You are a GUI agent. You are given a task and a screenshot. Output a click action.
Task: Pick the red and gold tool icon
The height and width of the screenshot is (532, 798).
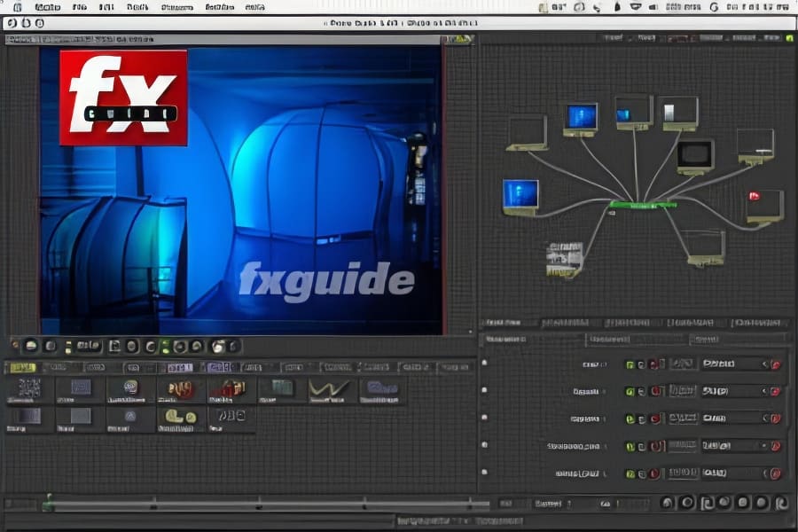click(x=231, y=389)
